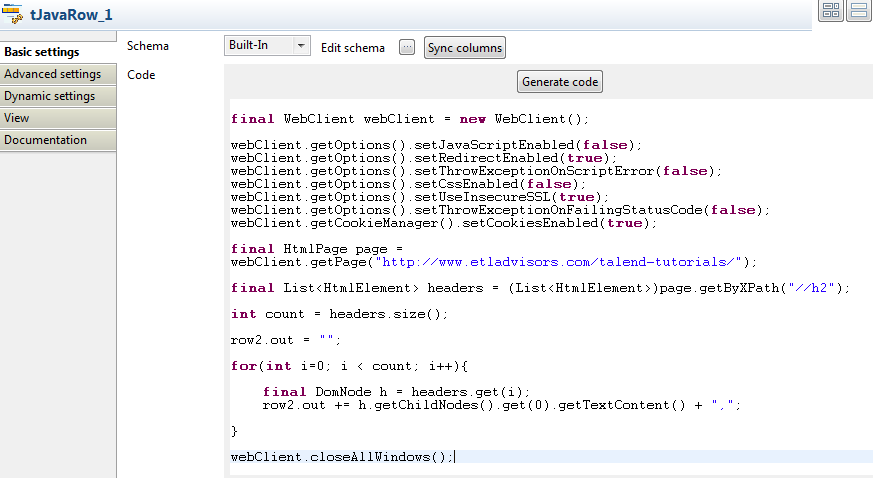873x478 pixels.
Task: Click the Generate code button
Action: (x=560, y=82)
